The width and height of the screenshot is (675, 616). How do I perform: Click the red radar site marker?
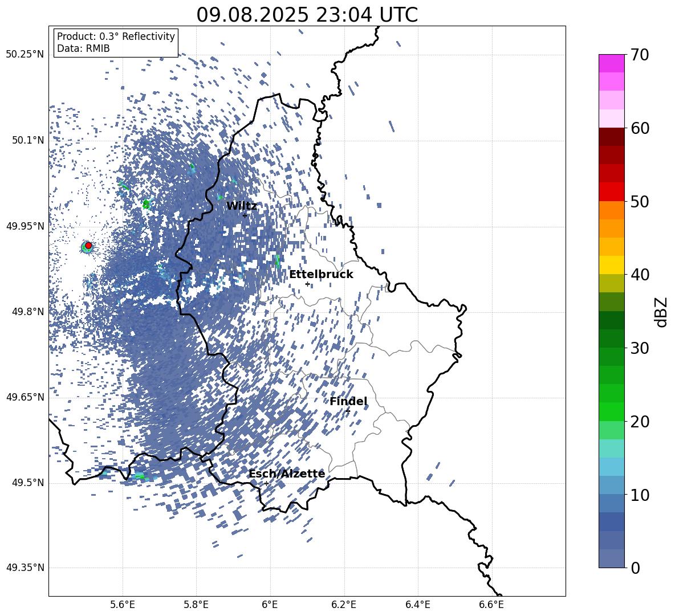click(88, 246)
